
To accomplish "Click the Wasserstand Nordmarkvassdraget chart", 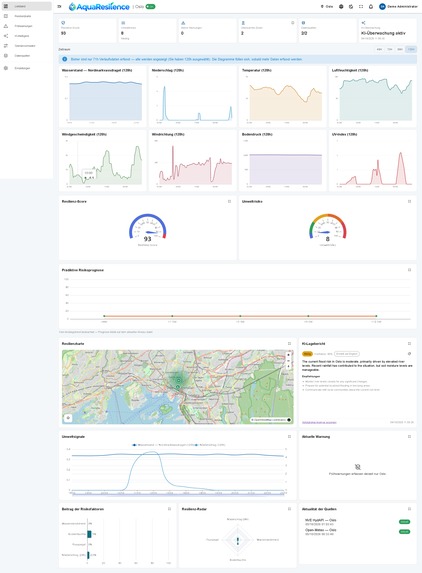I will click(x=102, y=96).
